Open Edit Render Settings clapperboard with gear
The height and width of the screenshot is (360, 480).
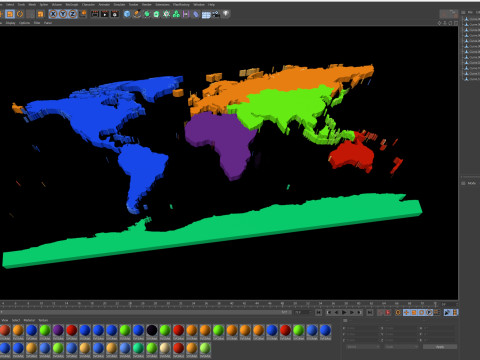[115, 14]
